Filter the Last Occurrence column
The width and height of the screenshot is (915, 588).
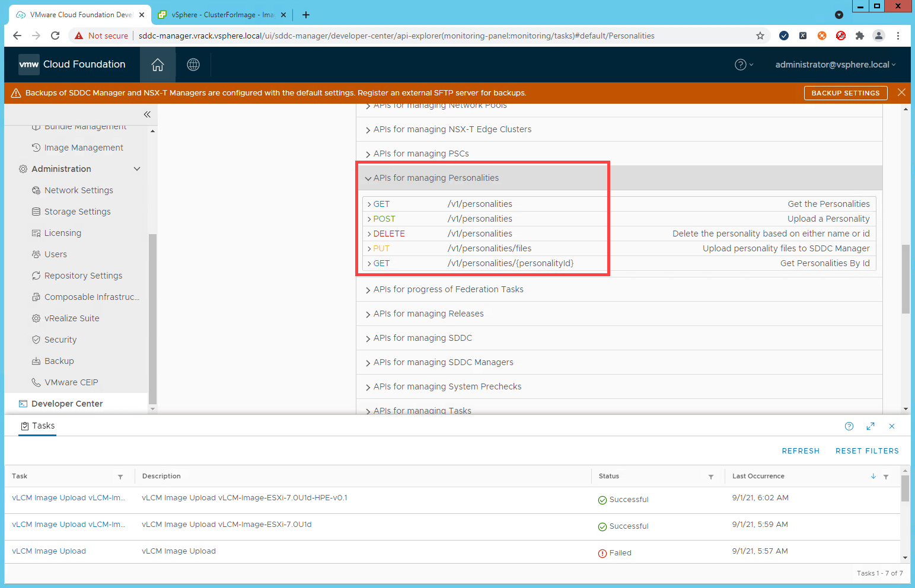click(x=886, y=477)
